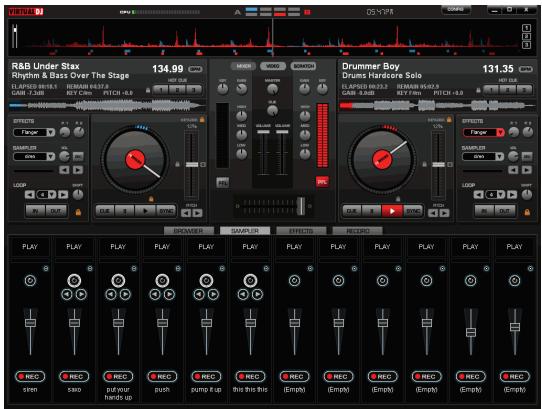Screen dimensions: 542x409
Task: Open the EFFECTS tab
Action: coord(301,231)
